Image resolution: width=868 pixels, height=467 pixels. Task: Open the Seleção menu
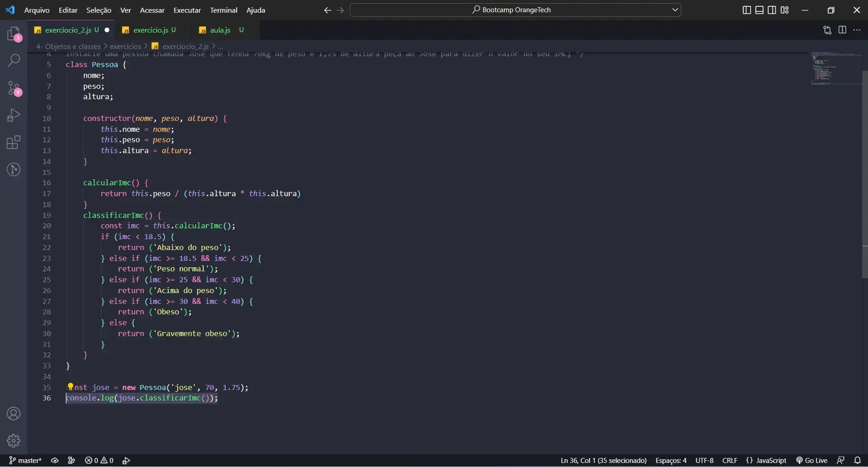tap(99, 10)
